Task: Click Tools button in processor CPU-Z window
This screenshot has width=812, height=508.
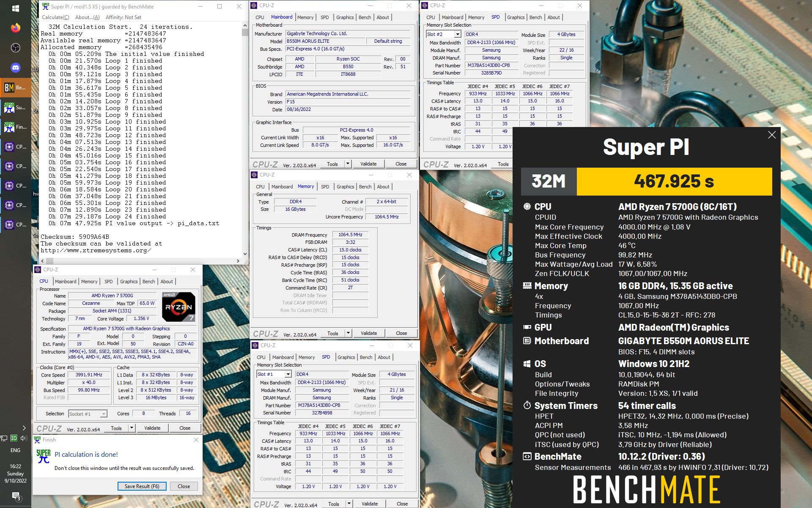Action: 116,428
